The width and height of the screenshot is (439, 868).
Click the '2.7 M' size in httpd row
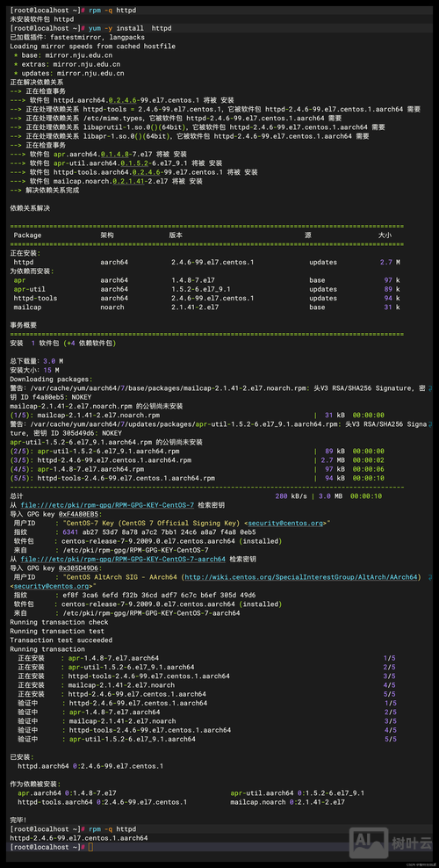point(390,262)
